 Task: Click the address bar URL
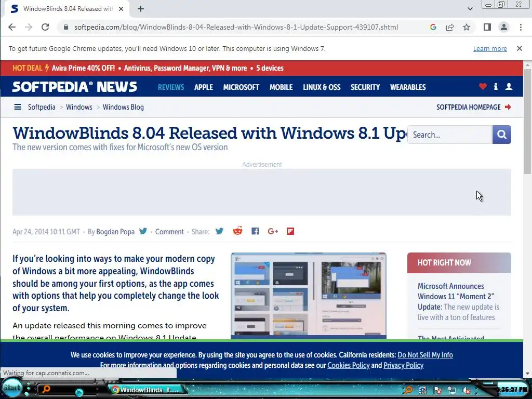(236, 27)
